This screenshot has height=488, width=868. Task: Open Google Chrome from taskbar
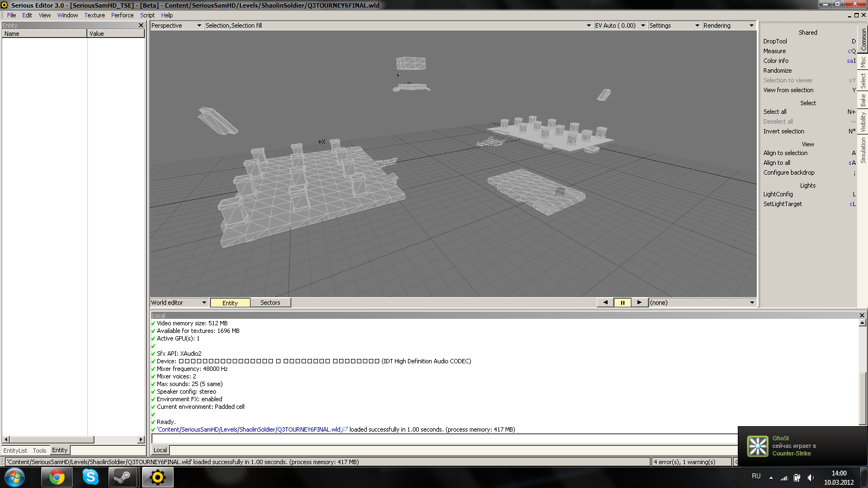[57, 478]
